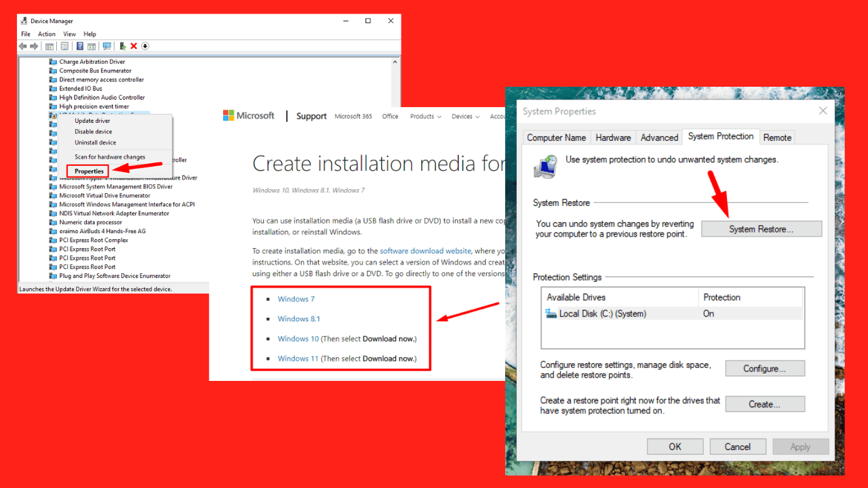Expand the Devices dropdown on Microsoft Support
Image resolution: width=868 pixels, height=488 pixels.
(x=465, y=117)
